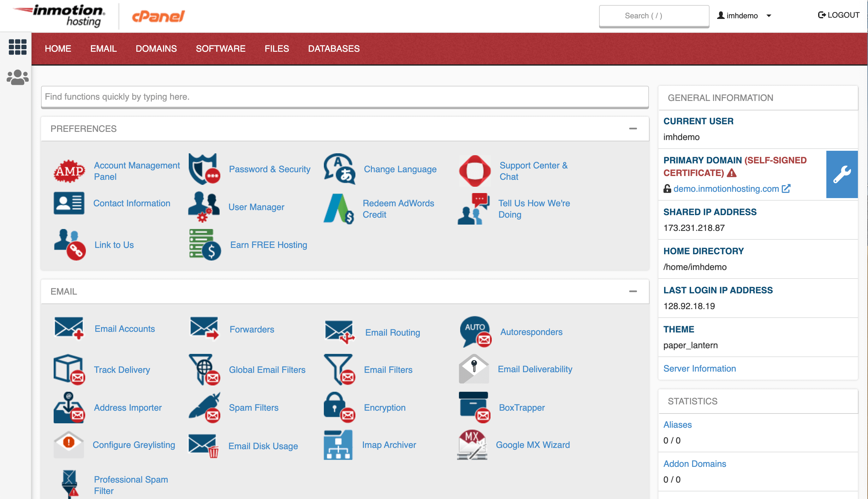
Task: Open Email Accounts management
Action: pos(124,328)
